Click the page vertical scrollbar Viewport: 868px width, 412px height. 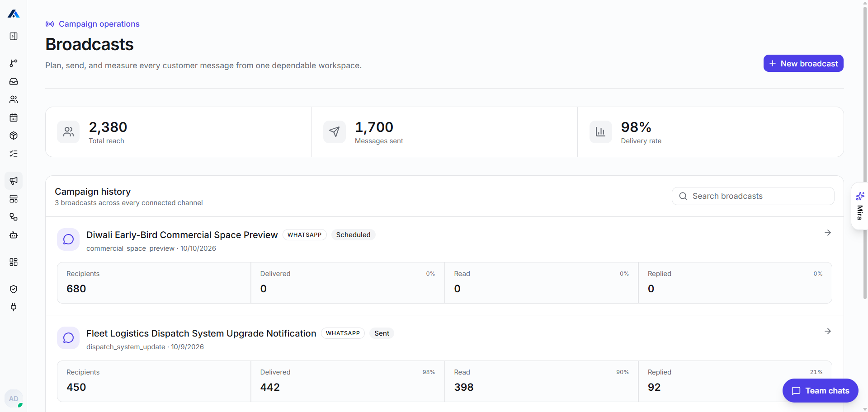click(865, 154)
